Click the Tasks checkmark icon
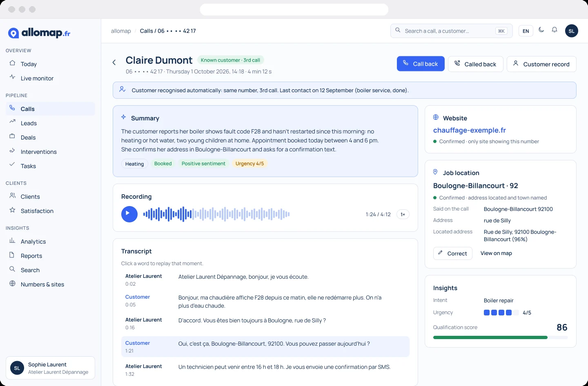588x386 pixels. click(x=12, y=165)
